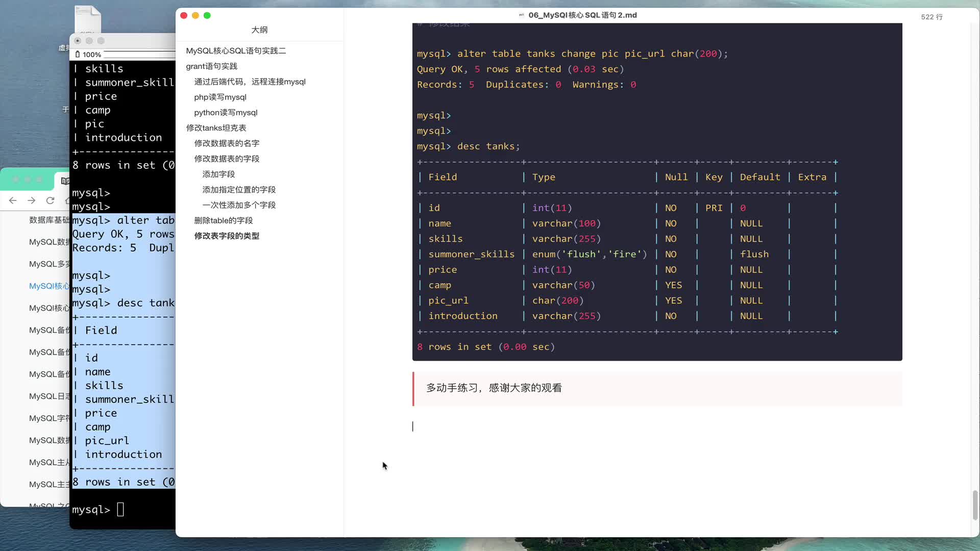Jump to 修改数据表的字段 section
This screenshot has height=551, width=980.
(227, 159)
